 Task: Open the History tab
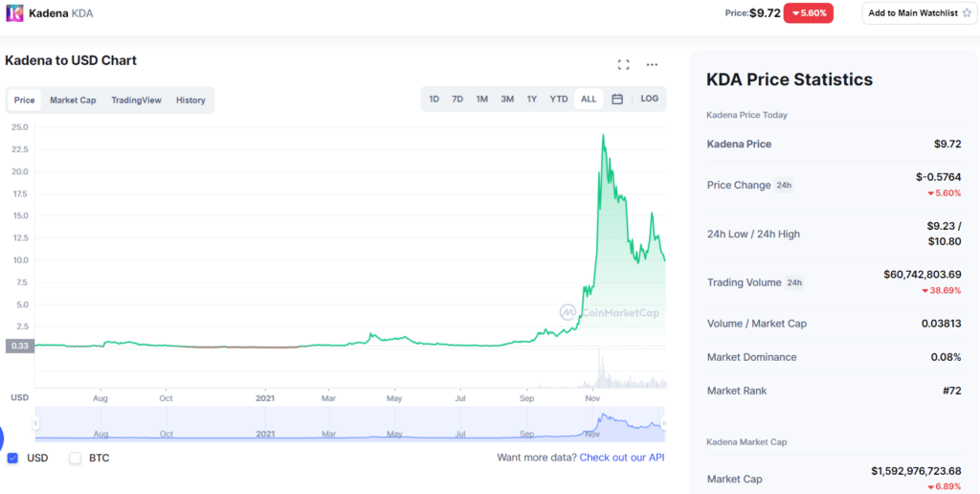[x=190, y=100]
